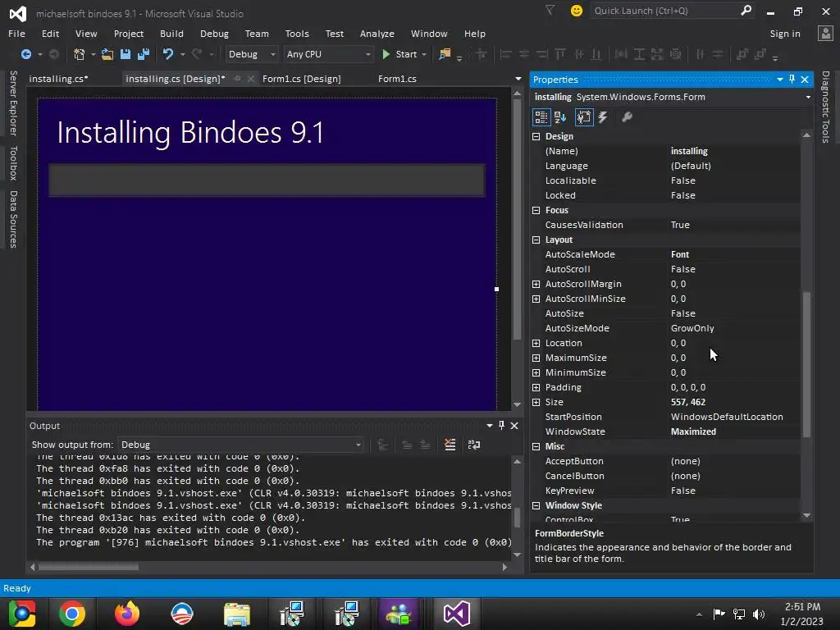840x630 pixels.
Task: Click the Open File folder icon
Action: pyautogui.click(x=107, y=54)
